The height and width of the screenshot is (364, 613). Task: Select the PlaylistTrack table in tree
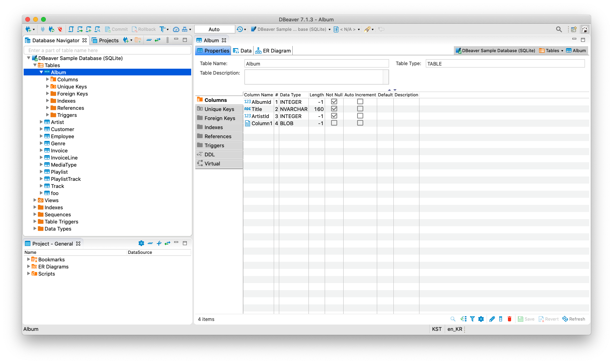pos(66,179)
